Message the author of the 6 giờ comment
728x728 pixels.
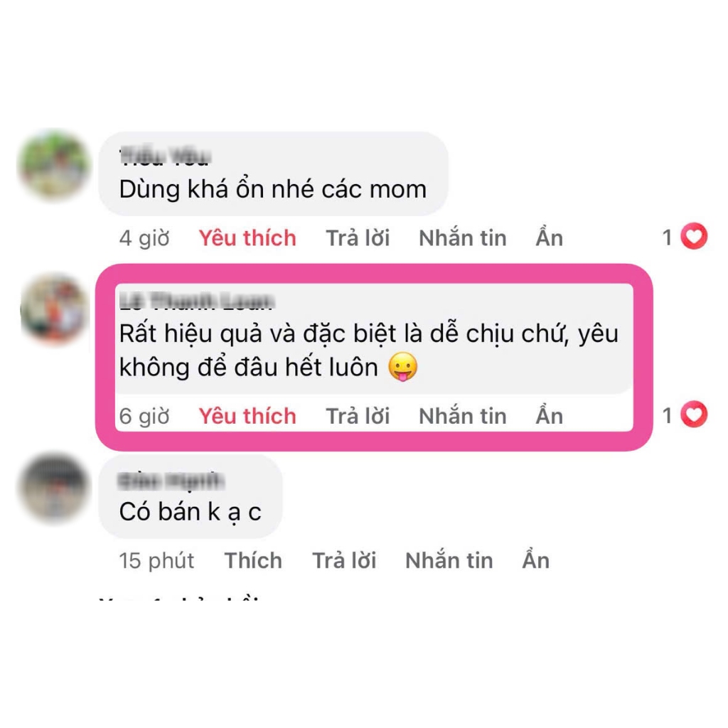[462, 416]
